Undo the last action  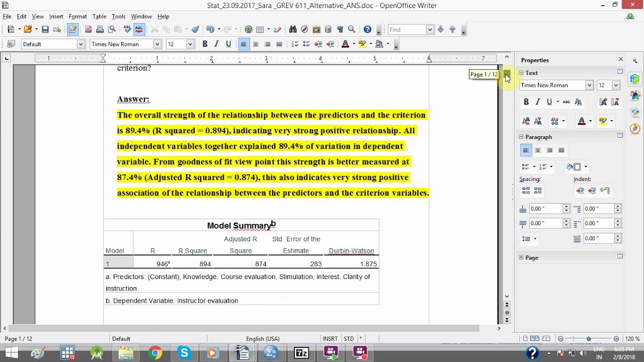click(x=210, y=30)
